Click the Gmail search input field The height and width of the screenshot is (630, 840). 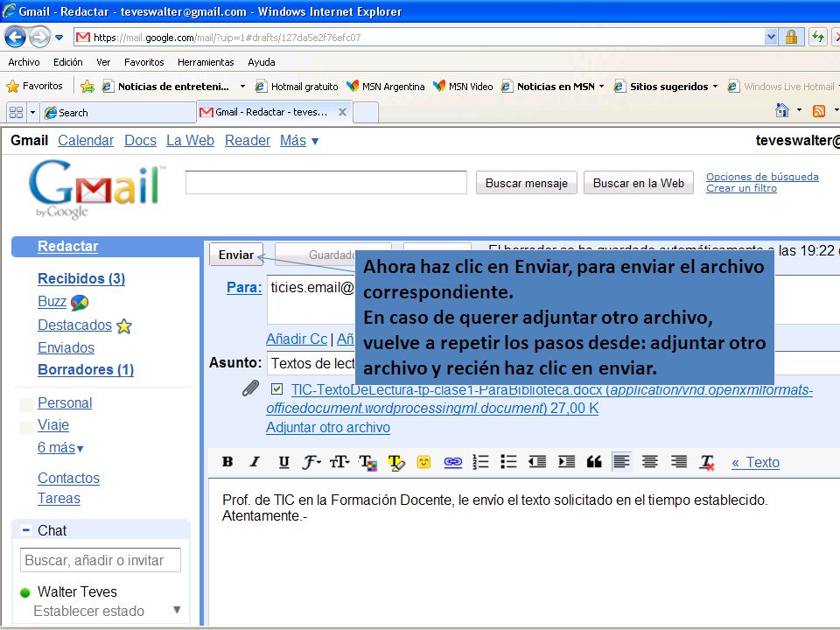(326, 183)
